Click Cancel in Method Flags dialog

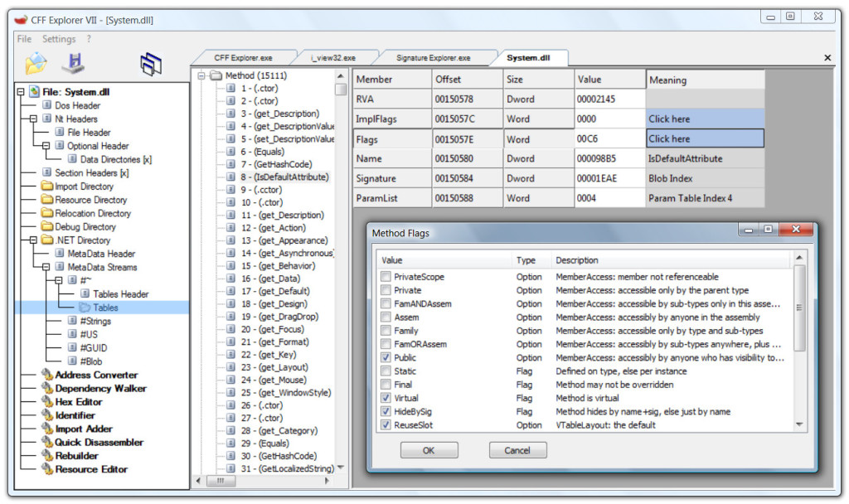click(x=517, y=450)
